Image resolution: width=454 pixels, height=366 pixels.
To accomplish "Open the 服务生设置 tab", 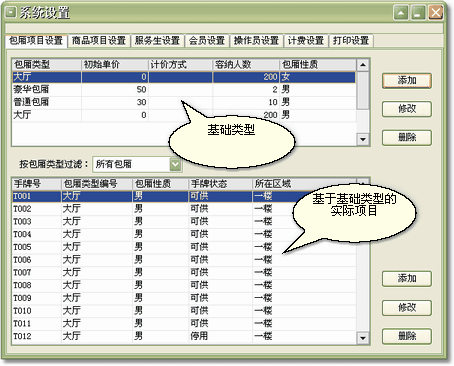I will pyautogui.click(x=157, y=41).
